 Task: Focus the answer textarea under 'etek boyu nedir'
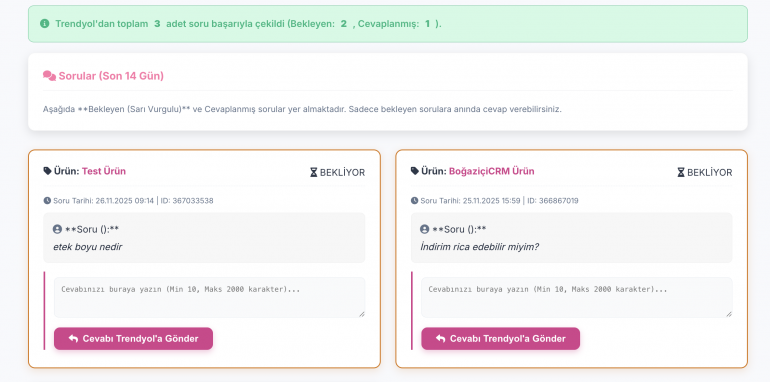click(x=210, y=298)
